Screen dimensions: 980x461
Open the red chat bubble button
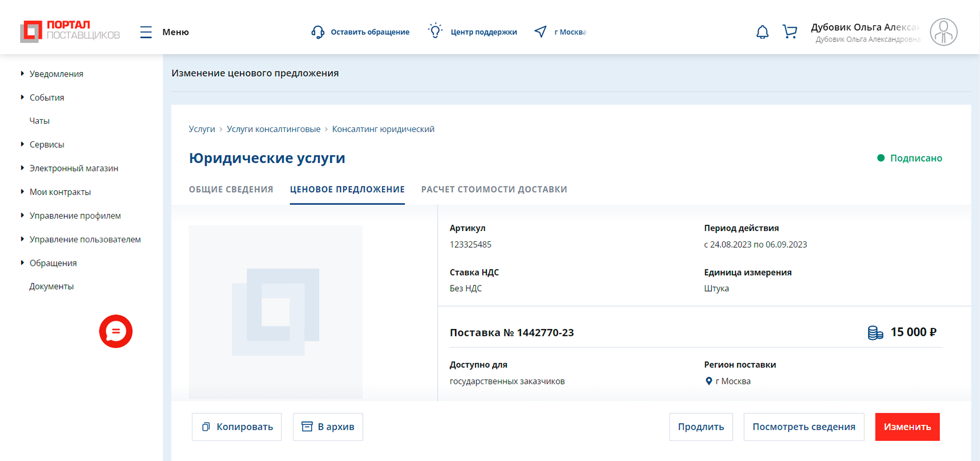pos(116,331)
